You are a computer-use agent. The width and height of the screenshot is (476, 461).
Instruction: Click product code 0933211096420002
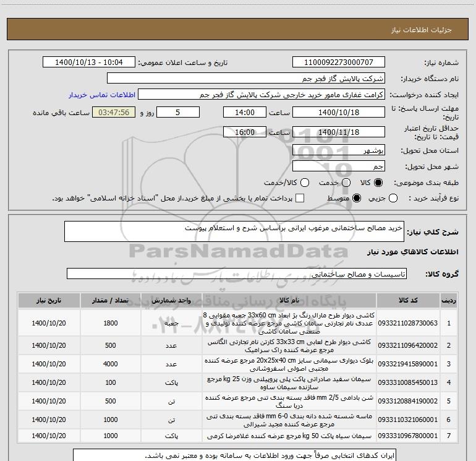point(408,345)
